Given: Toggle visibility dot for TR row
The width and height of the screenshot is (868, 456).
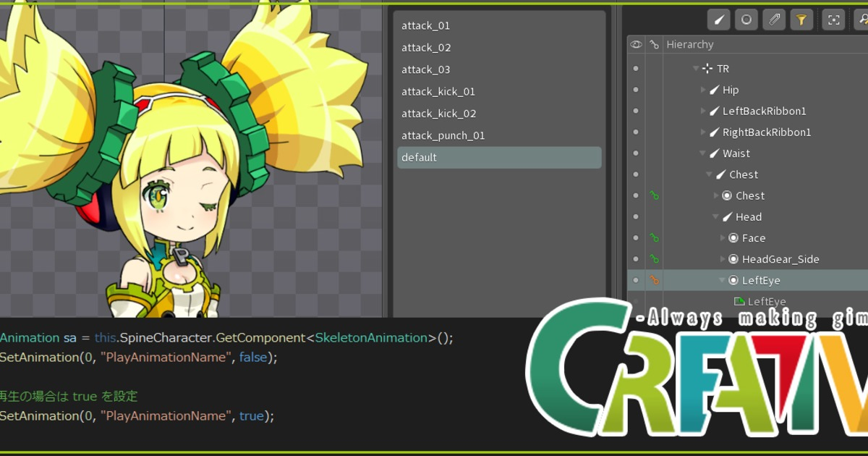Looking at the screenshot, I should (x=636, y=69).
